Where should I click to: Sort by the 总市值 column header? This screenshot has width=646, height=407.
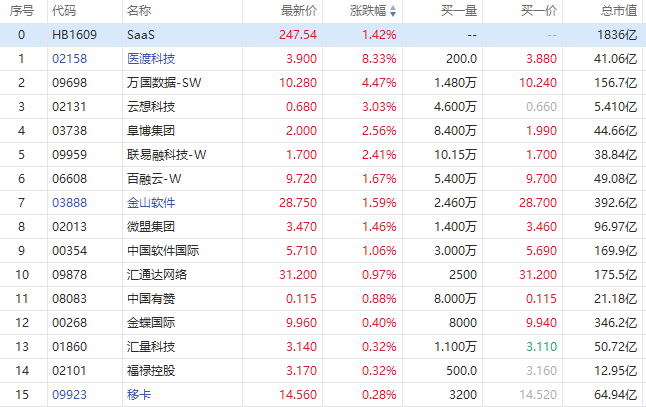619,11
